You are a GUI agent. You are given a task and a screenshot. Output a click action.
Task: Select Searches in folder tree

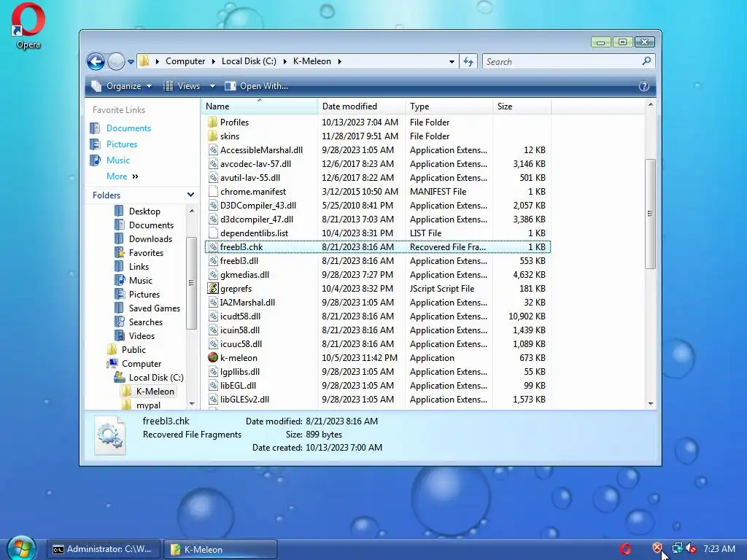point(146,322)
